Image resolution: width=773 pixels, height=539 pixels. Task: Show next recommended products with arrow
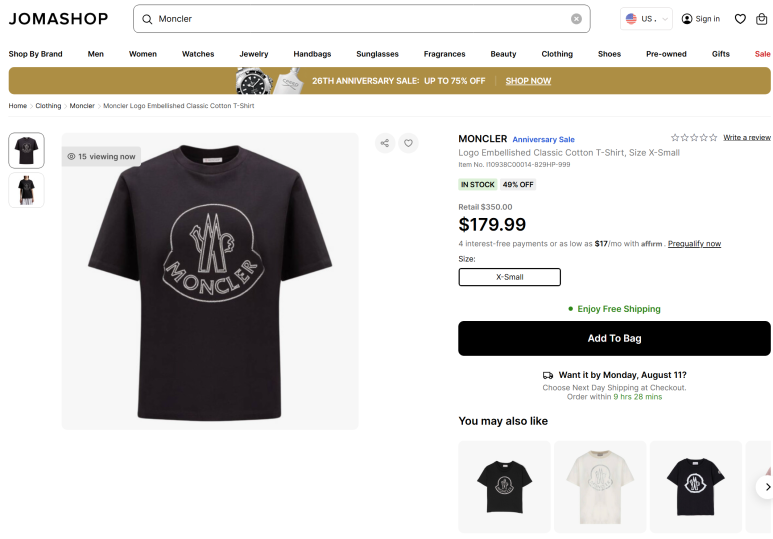765,487
